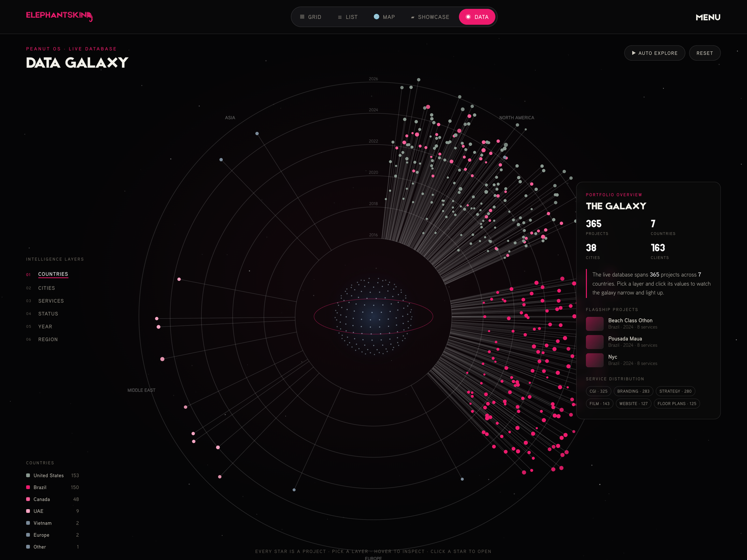Open the Beach Class Othon project title

[630, 321]
